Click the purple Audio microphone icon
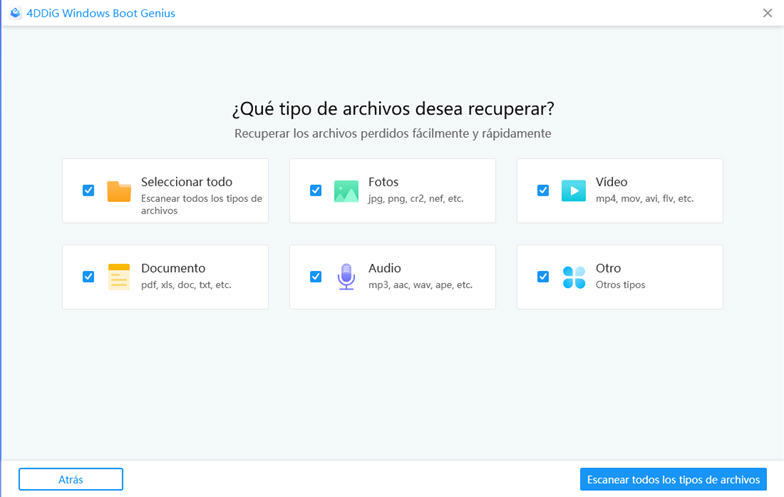 coord(346,277)
